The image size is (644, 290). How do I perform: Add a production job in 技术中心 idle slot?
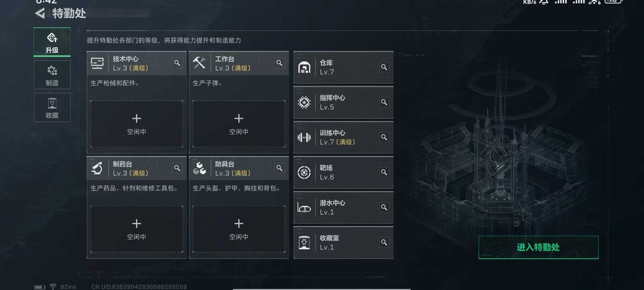137,124
